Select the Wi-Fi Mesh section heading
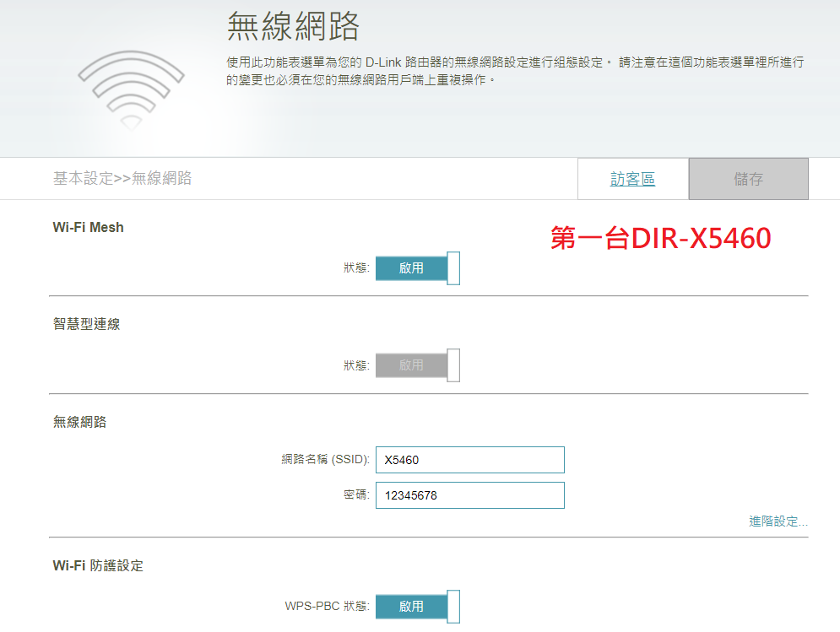Viewport: 840px width, 632px height. [x=88, y=227]
